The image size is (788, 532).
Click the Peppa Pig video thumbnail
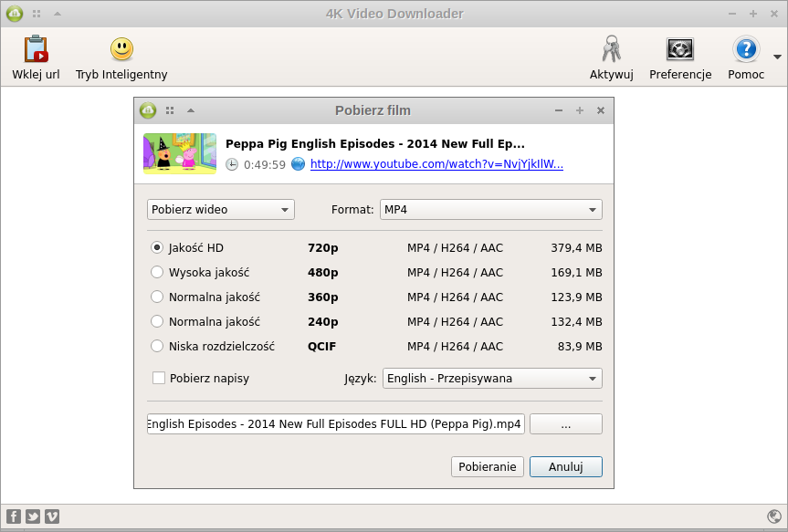point(180,153)
